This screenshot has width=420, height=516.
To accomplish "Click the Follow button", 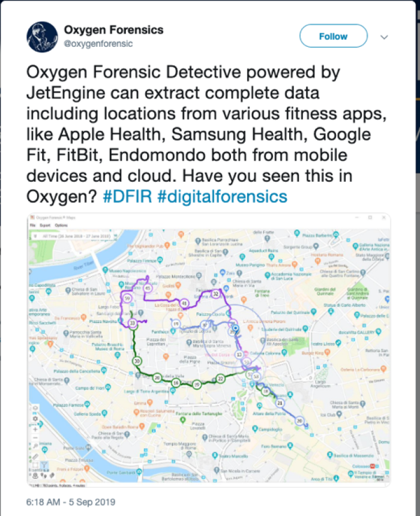I will (x=333, y=36).
